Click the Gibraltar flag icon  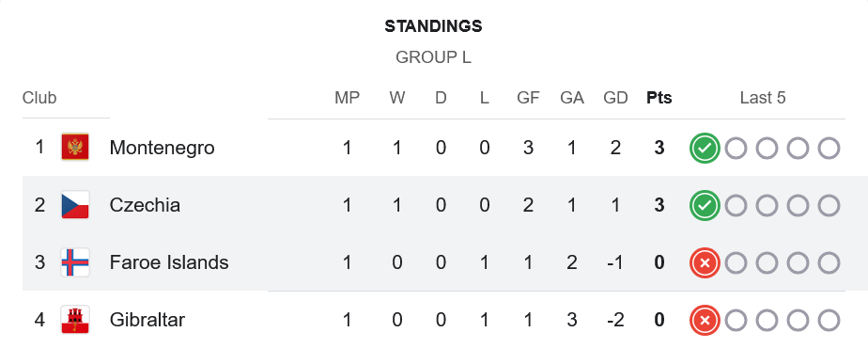pyautogui.click(x=75, y=320)
